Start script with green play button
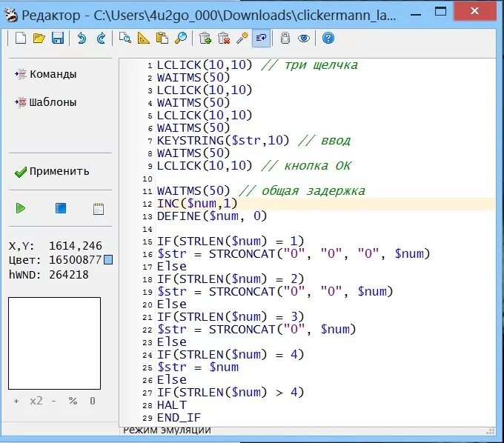 click(21, 208)
